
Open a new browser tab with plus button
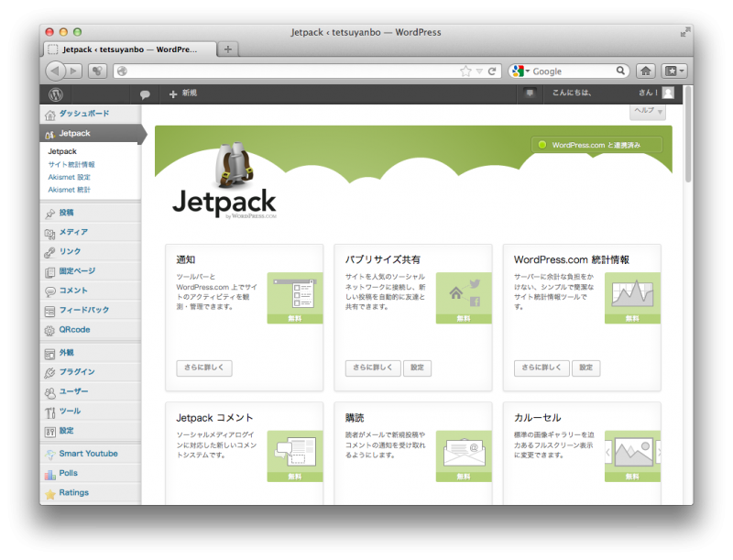(x=227, y=49)
